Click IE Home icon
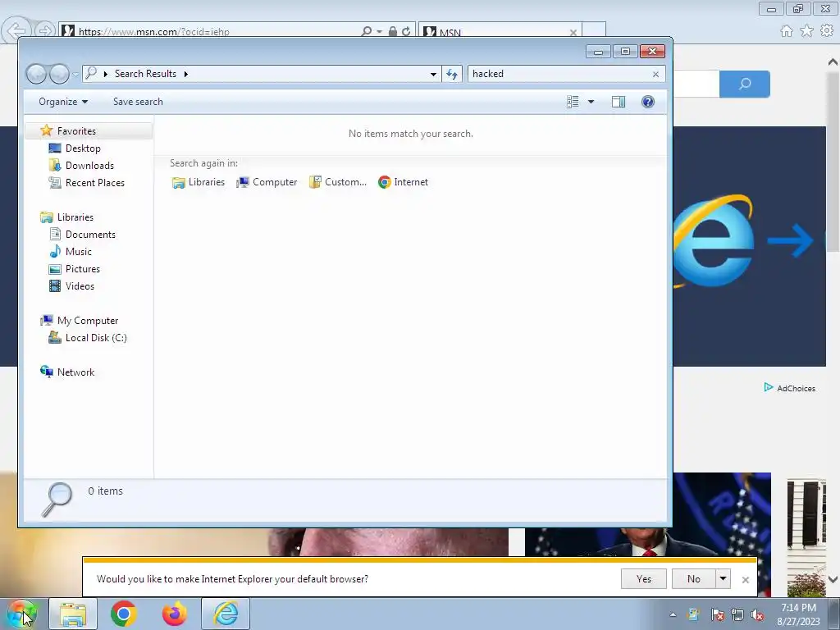 (x=787, y=31)
